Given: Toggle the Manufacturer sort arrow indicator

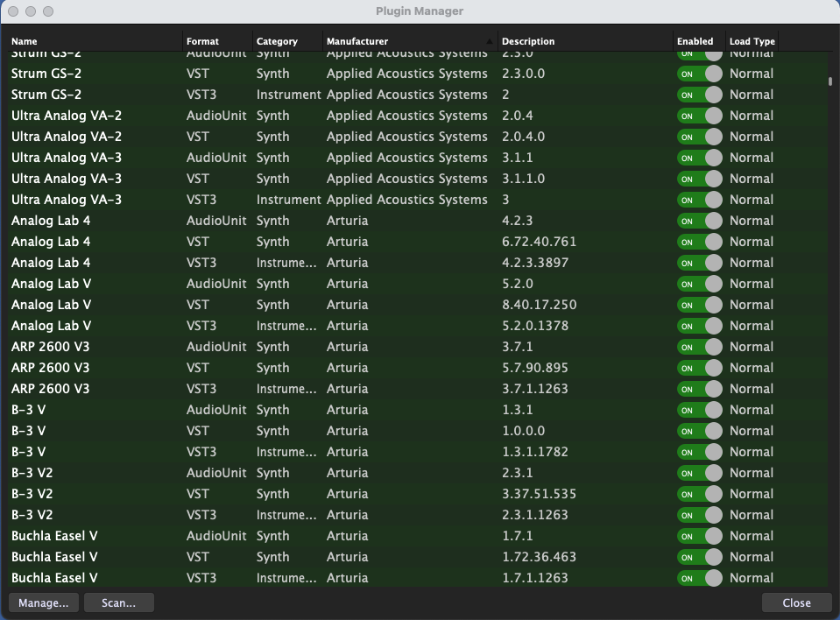Looking at the screenshot, I should (489, 41).
